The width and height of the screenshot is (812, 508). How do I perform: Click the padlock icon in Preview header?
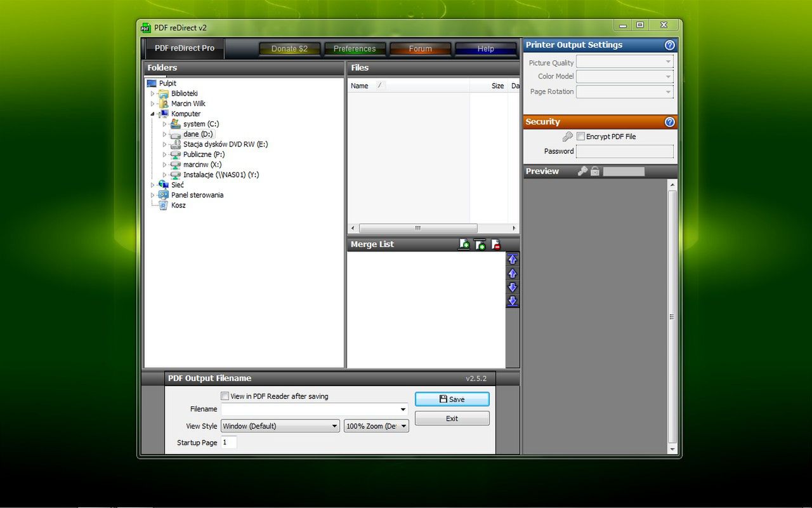(x=595, y=171)
